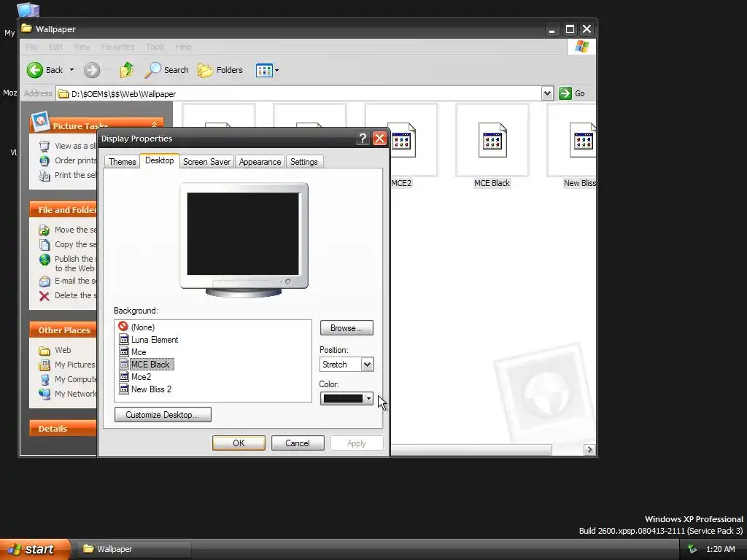Switch to the Settings tab
This screenshot has height=560, width=747.
coord(304,162)
